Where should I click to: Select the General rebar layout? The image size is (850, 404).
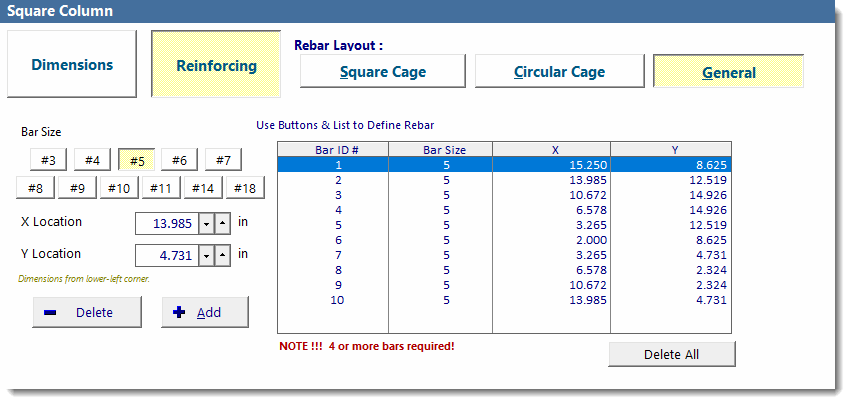[728, 72]
